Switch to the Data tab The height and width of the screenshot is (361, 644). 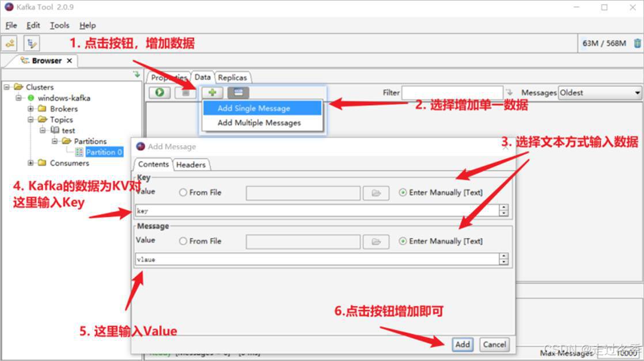click(203, 77)
